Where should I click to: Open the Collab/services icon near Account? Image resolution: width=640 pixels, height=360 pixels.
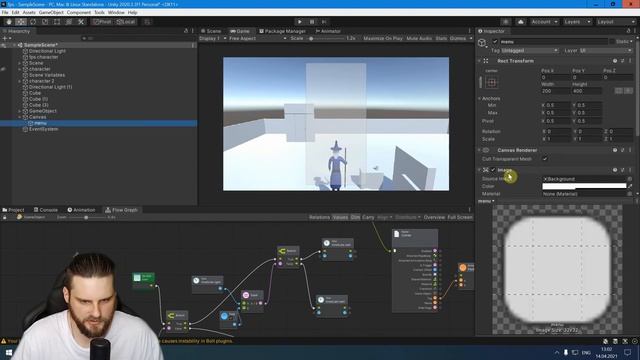(506, 22)
